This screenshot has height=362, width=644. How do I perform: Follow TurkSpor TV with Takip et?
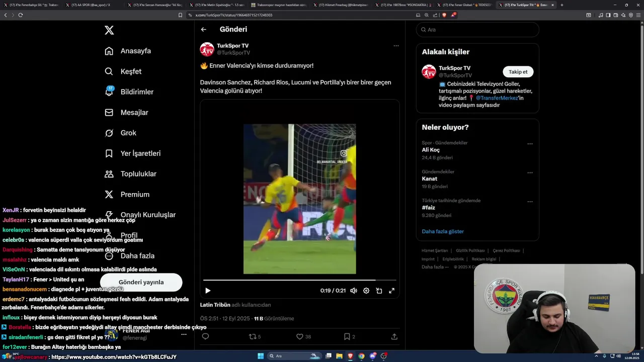pyautogui.click(x=518, y=72)
